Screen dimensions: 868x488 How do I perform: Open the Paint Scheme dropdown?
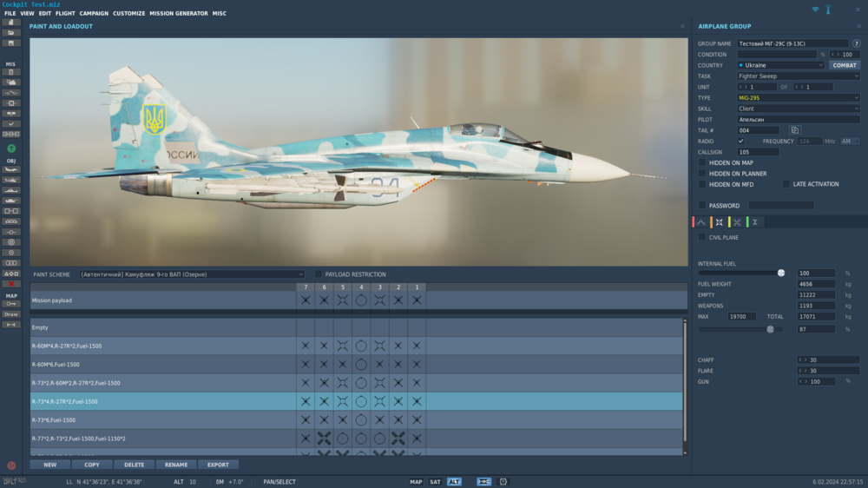tap(192, 274)
